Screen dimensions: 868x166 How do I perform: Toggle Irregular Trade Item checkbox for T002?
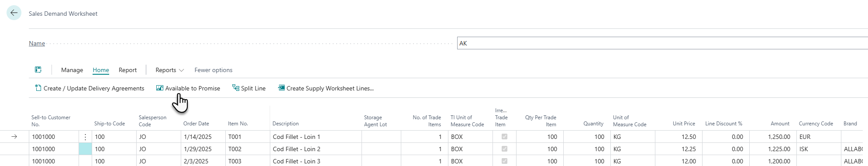[504, 149]
